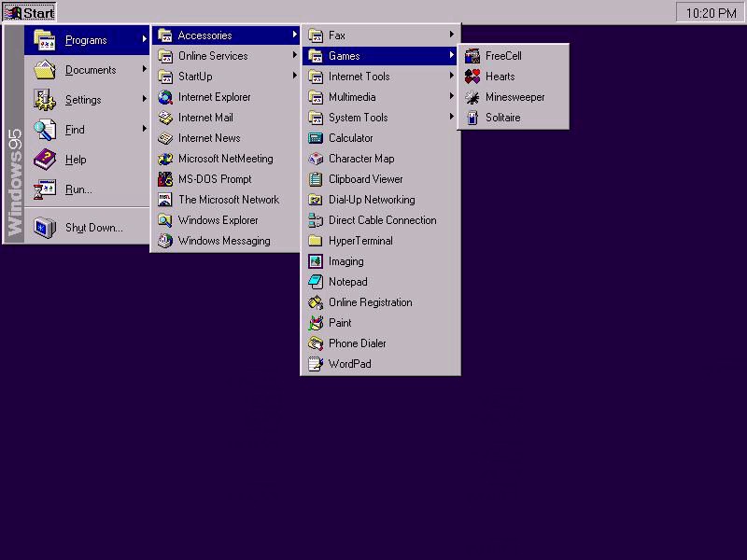Click the Internet Explorer globe icon

coord(165,97)
